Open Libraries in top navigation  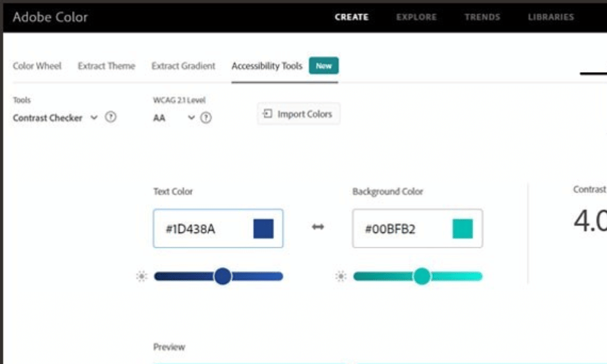pos(551,17)
